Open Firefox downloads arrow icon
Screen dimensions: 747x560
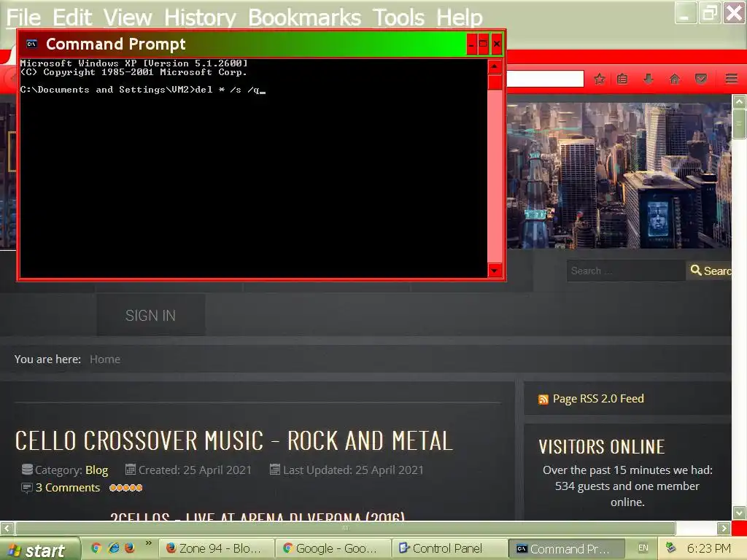coord(648,79)
